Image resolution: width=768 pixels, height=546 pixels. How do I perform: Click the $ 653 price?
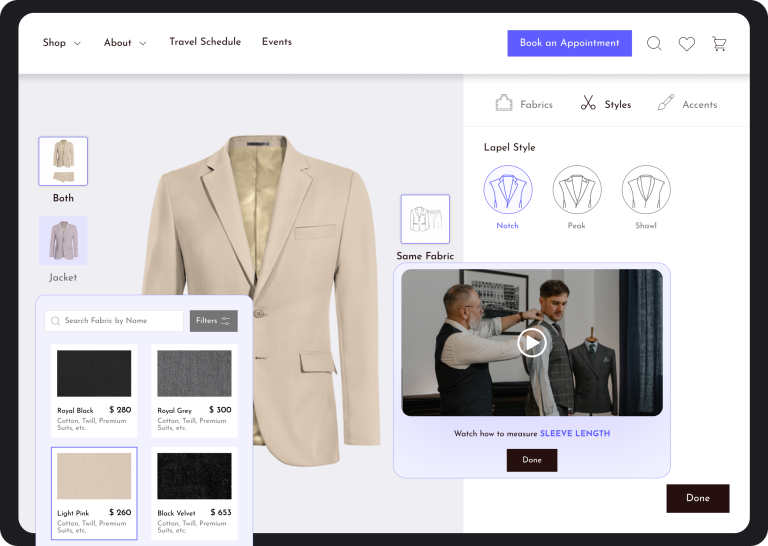pyautogui.click(x=221, y=512)
